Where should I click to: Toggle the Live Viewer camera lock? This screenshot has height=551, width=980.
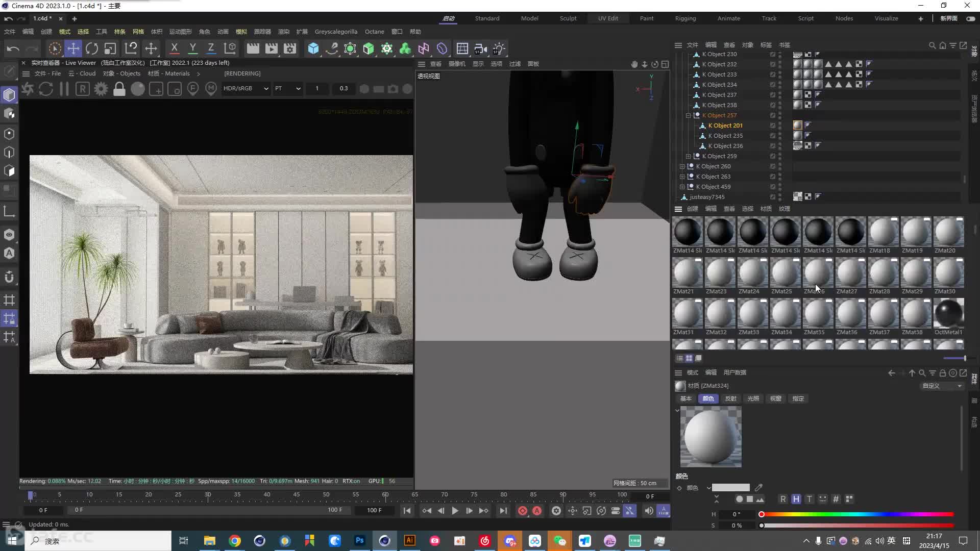coord(119,89)
